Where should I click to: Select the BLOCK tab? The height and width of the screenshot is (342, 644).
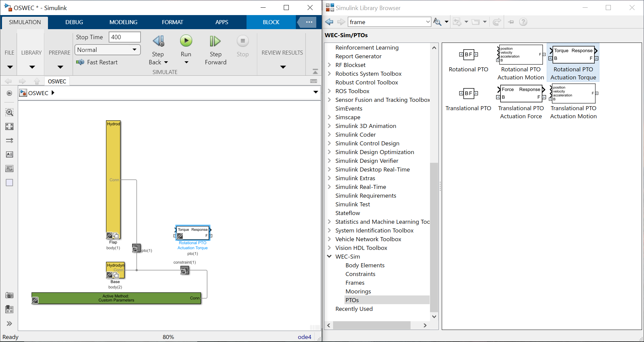coord(271,22)
